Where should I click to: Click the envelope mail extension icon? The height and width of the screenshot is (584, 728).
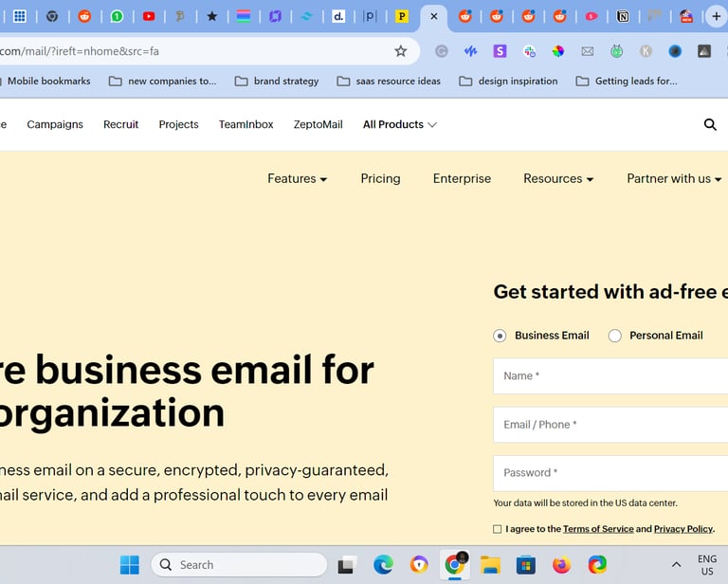588,51
